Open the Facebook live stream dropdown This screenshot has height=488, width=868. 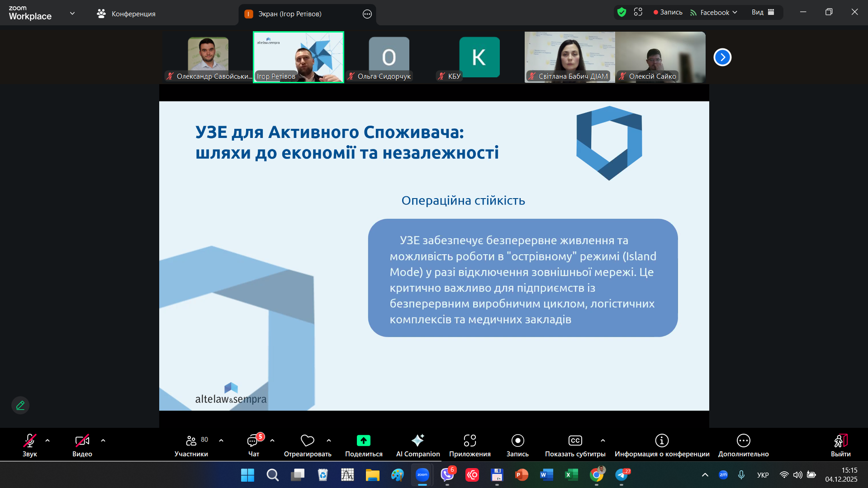(714, 13)
